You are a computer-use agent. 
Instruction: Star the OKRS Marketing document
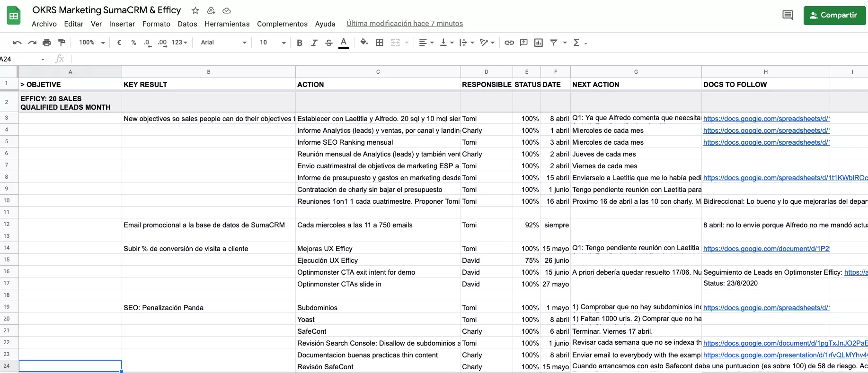[x=195, y=10]
